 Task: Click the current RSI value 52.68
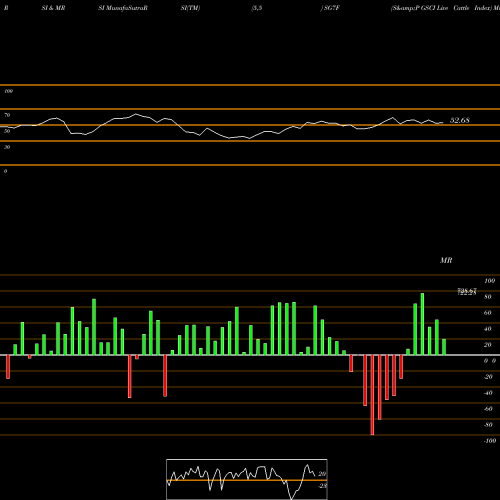(460, 120)
